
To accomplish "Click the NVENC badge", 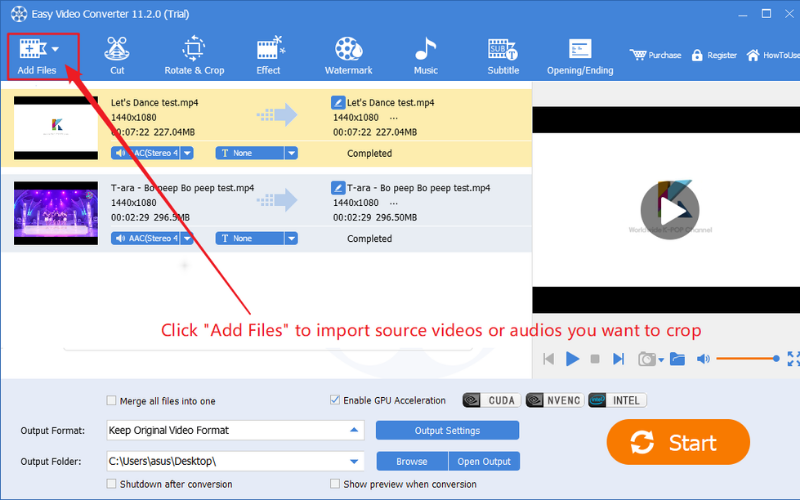I will (555, 400).
